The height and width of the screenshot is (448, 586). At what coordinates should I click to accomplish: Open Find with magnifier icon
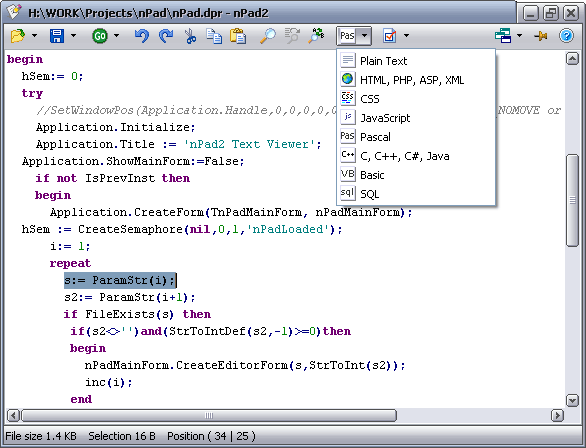tap(268, 36)
